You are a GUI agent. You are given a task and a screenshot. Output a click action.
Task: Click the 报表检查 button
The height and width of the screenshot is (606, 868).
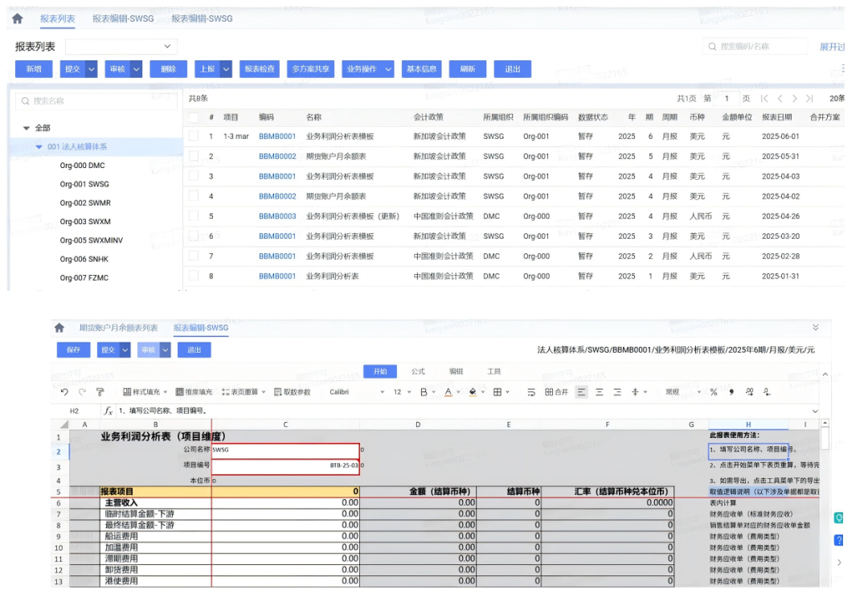click(260, 69)
